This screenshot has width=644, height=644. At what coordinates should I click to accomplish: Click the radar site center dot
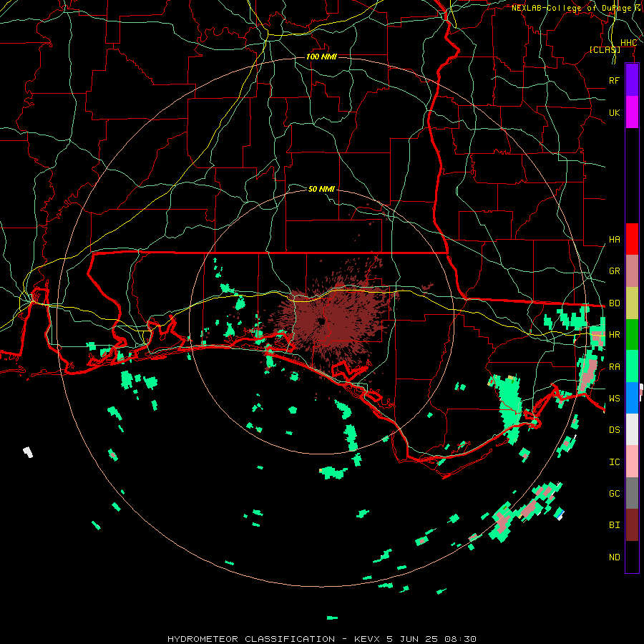pos(321,321)
